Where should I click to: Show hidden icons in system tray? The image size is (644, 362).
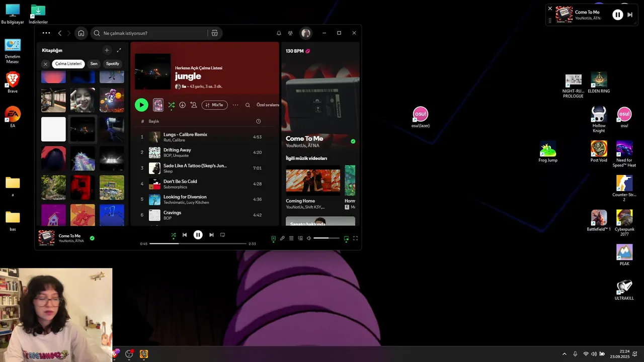[564, 354]
